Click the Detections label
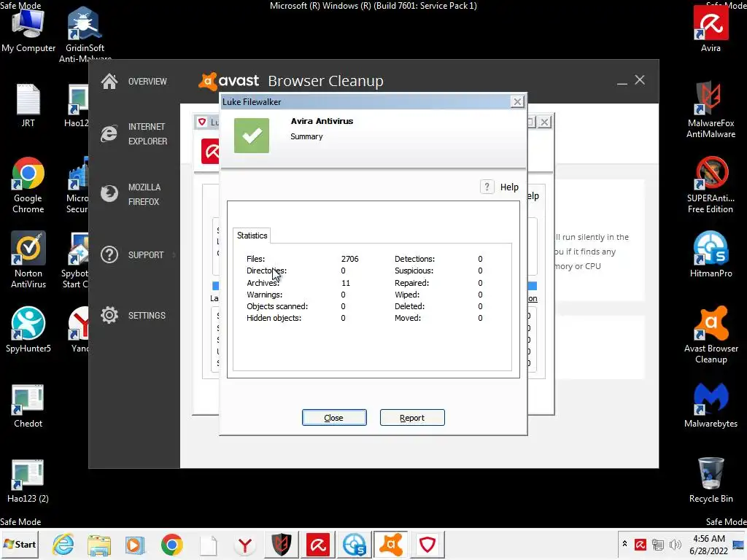Screen dimensions: 747x560 (414, 259)
